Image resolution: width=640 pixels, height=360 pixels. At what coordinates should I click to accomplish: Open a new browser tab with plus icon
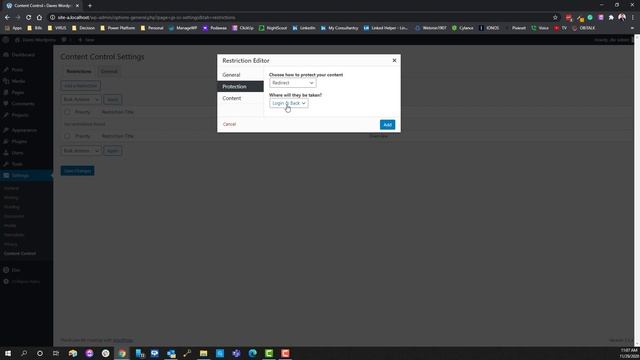pyautogui.click(x=90, y=6)
